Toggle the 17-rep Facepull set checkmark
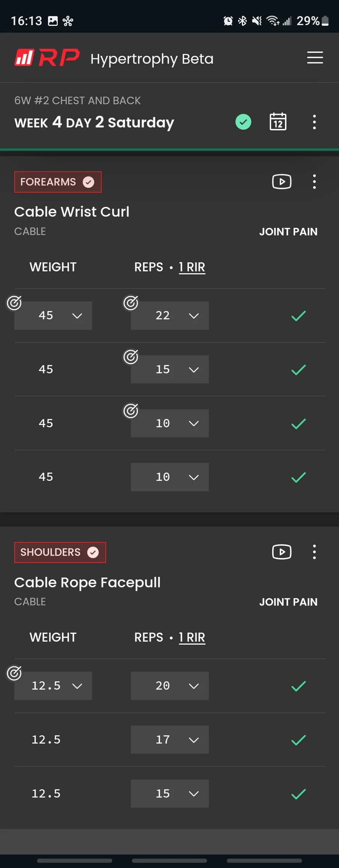The width and height of the screenshot is (339, 868). tap(298, 740)
